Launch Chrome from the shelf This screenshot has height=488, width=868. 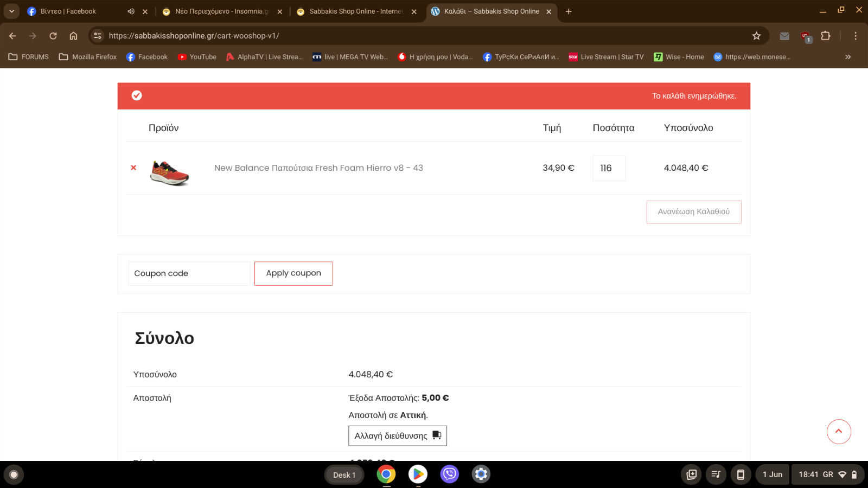(386, 474)
